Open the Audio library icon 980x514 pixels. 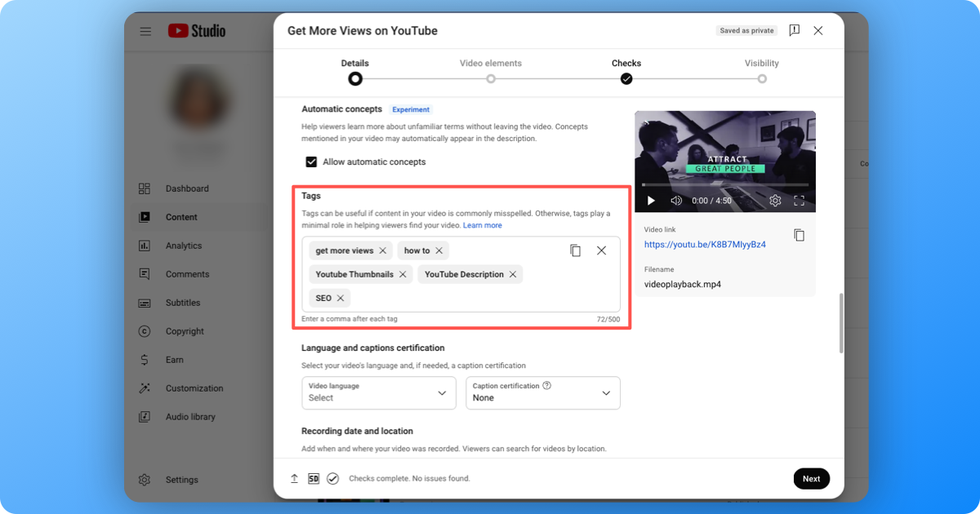click(145, 417)
